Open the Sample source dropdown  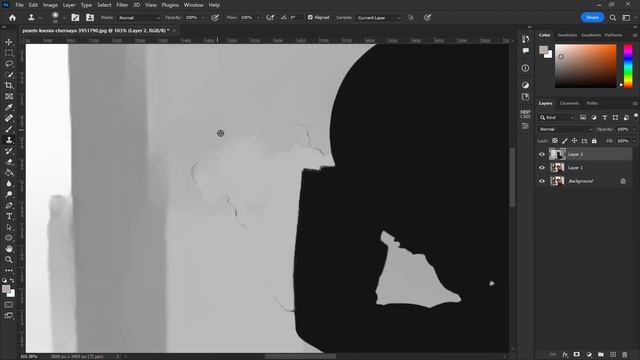pos(378,18)
